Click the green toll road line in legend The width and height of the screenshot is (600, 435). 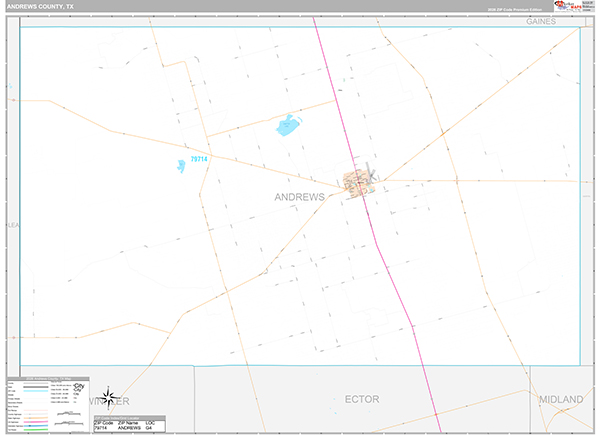(36, 430)
